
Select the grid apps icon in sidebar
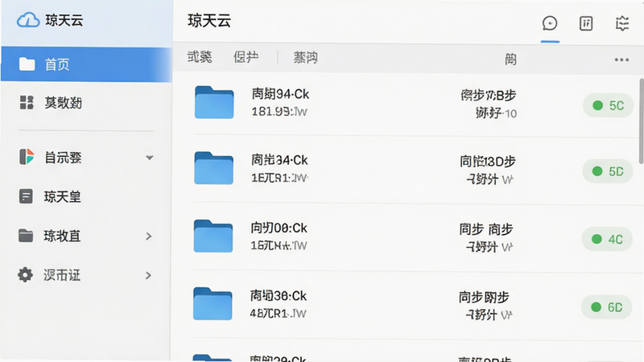(27, 102)
